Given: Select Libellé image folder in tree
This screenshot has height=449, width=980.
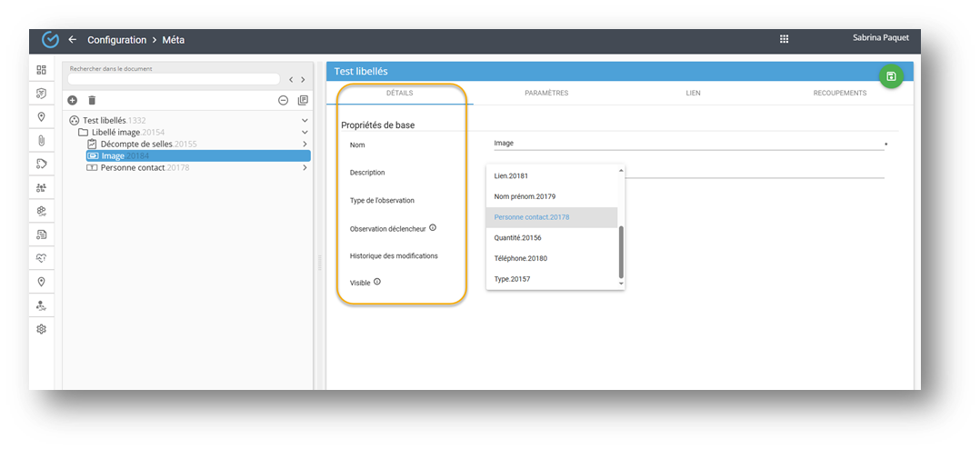Looking at the screenshot, I should [127, 133].
